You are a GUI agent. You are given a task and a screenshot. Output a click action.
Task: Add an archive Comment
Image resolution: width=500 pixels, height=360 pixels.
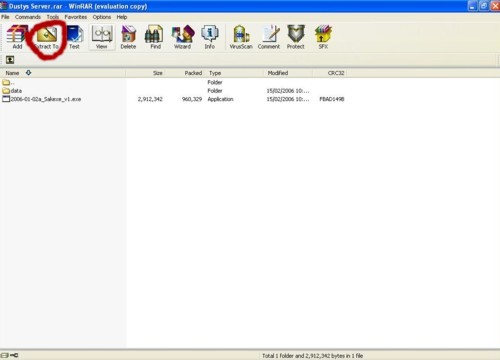269,37
